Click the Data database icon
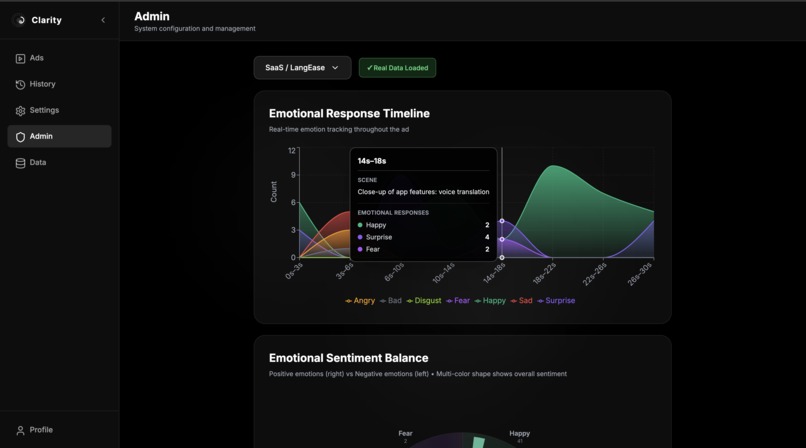806x448 pixels. [20, 163]
